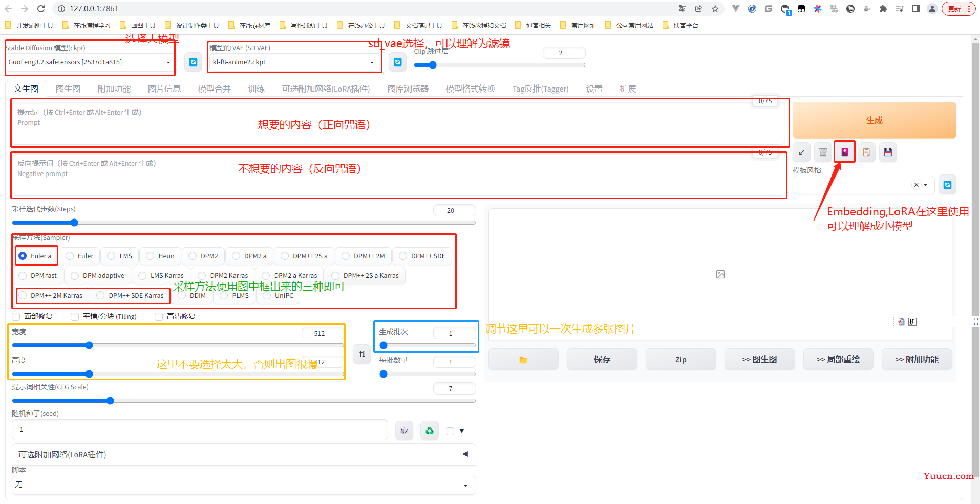
Task: Select the DPM++ 2M Karras sampler
Action: click(51, 295)
